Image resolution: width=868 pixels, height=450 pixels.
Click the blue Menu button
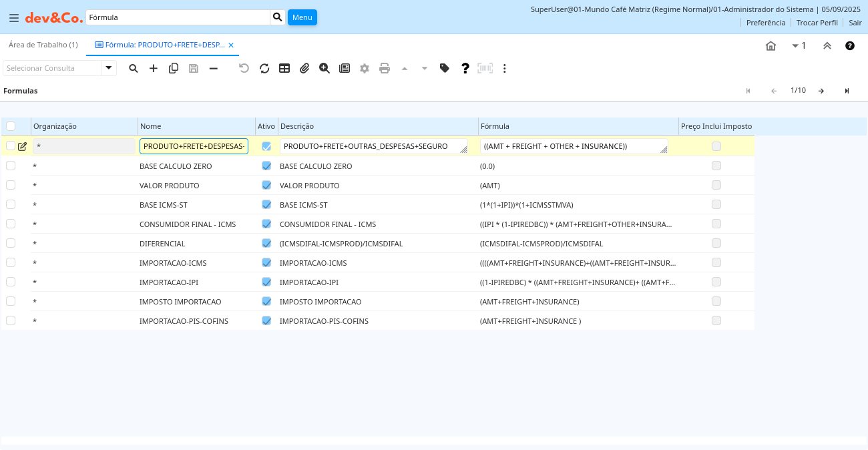(x=302, y=17)
